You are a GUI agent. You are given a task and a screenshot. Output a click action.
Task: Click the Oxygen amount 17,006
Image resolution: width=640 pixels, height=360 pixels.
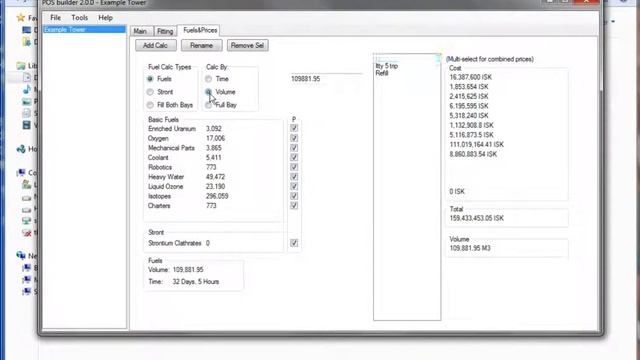point(216,138)
